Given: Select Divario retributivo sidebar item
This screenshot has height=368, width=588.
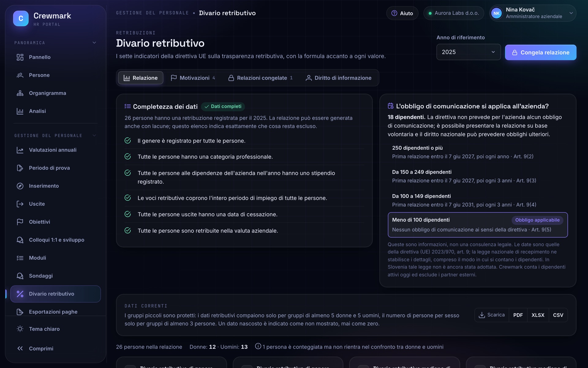Looking at the screenshot, I should [x=55, y=294].
